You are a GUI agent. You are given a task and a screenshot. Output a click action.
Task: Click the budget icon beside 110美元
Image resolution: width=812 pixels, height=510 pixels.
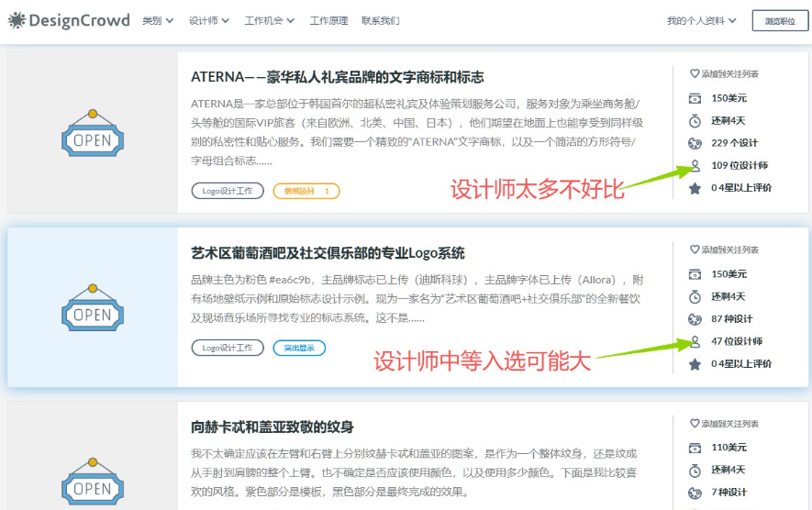click(695, 448)
